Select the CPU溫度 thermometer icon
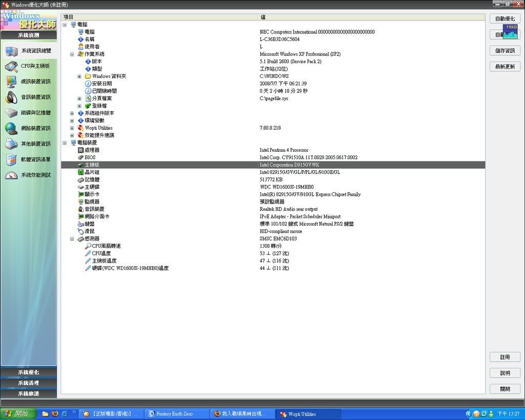Viewport: 525px width, 420px height. (88, 253)
